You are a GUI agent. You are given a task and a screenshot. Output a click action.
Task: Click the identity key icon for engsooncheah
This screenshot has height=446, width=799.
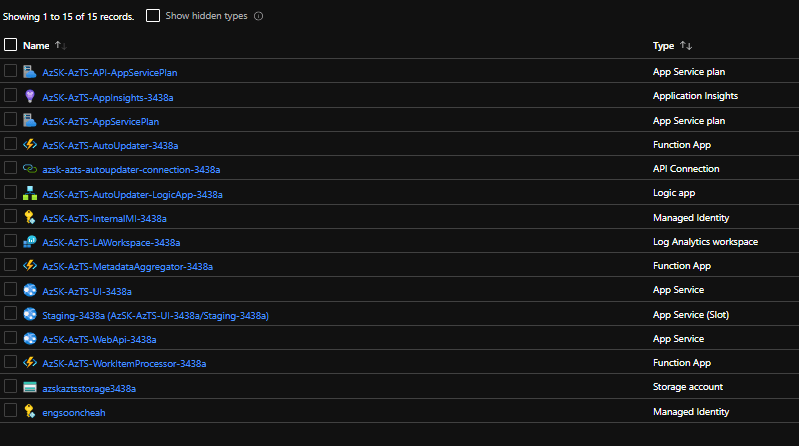(30, 411)
